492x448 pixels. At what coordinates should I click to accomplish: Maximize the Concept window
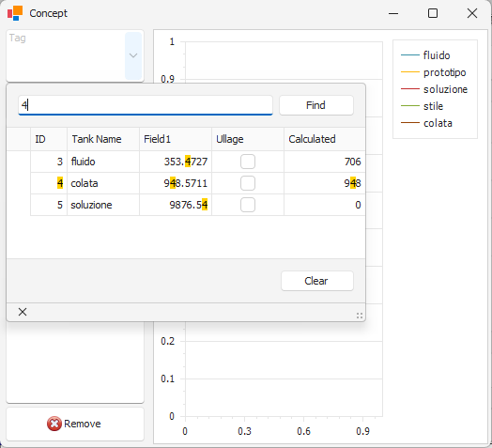[x=433, y=13]
